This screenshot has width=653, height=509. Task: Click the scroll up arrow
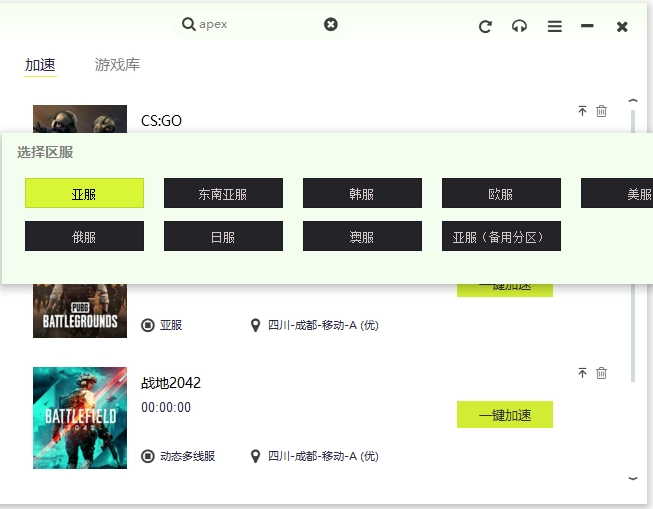[633, 100]
